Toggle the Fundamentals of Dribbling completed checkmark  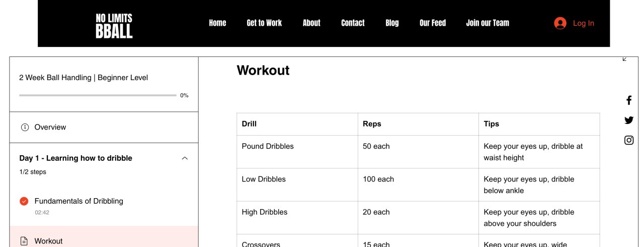click(24, 201)
